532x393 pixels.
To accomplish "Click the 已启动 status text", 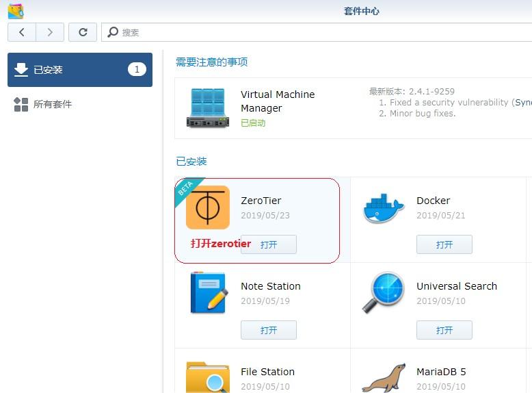I will pyautogui.click(x=253, y=123).
